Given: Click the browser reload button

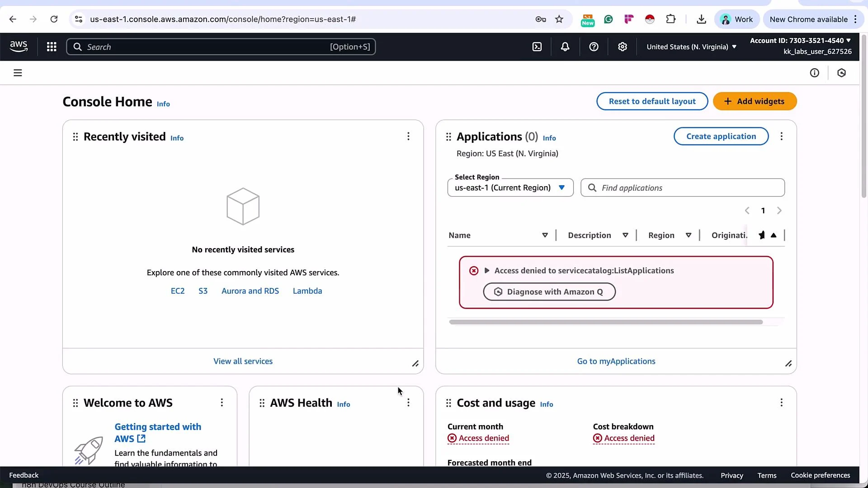Looking at the screenshot, I should click(x=54, y=19).
